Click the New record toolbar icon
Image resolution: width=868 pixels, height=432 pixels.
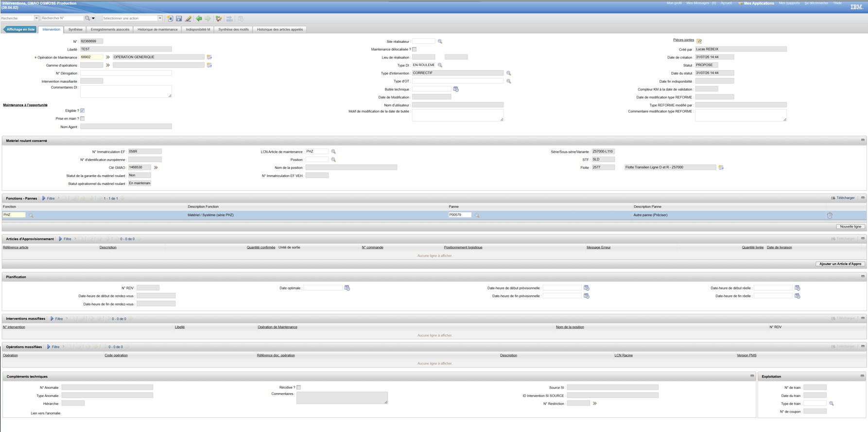170,18
